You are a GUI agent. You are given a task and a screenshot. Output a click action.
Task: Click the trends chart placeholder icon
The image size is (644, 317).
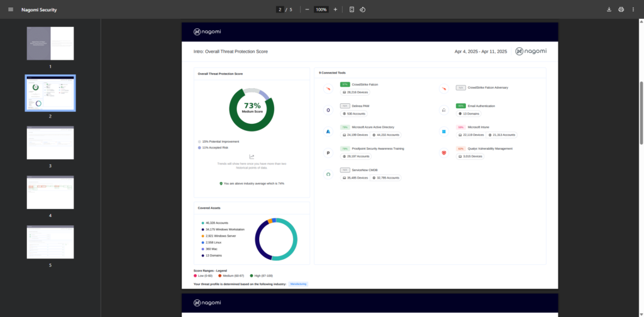pyautogui.click(x=252, y=157)
